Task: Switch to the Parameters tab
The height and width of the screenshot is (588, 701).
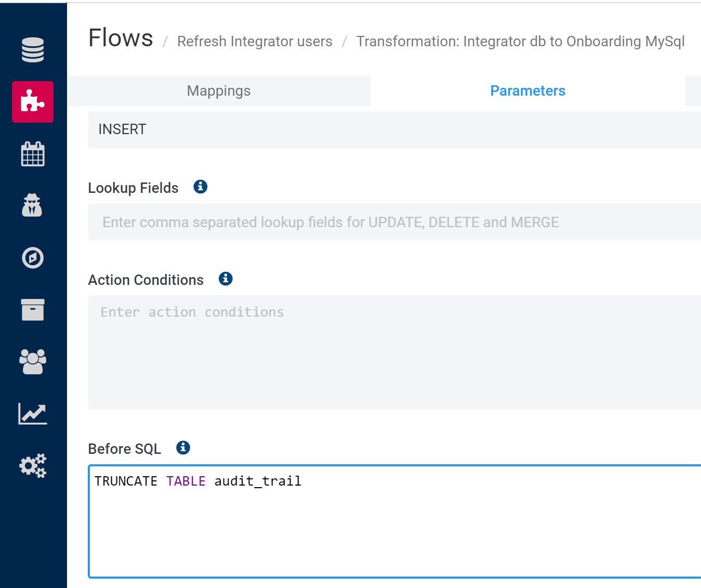Action: [528, 91]
